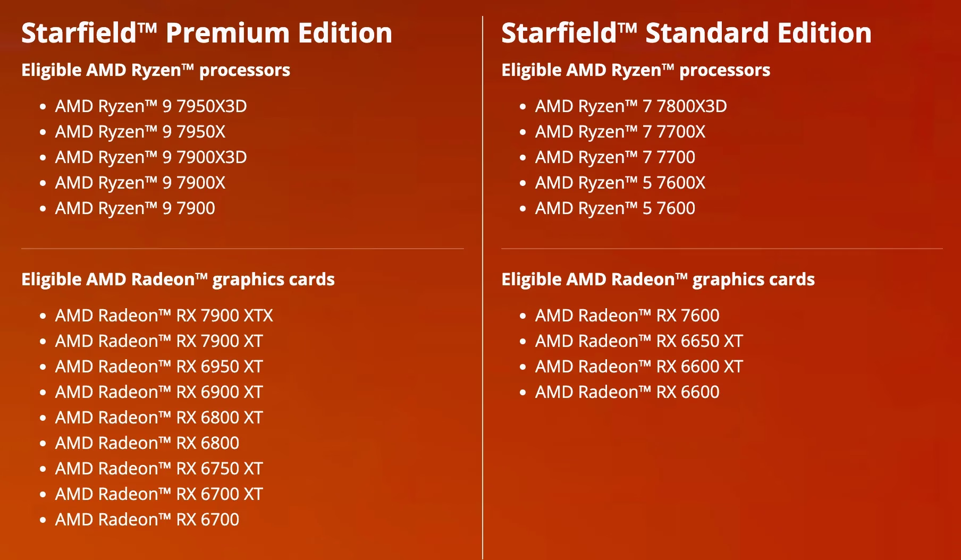Click AMD Radeon RX 6750 XT entry
Image resolution: width=961 pixels, height=560 pixels.
pyautogui.click(x=159, y=469)
